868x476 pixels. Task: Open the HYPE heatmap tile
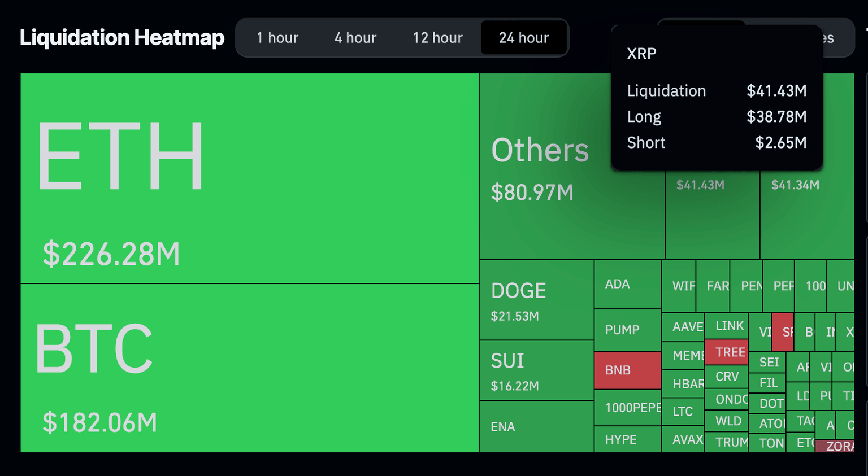click(x=627, y=439)
